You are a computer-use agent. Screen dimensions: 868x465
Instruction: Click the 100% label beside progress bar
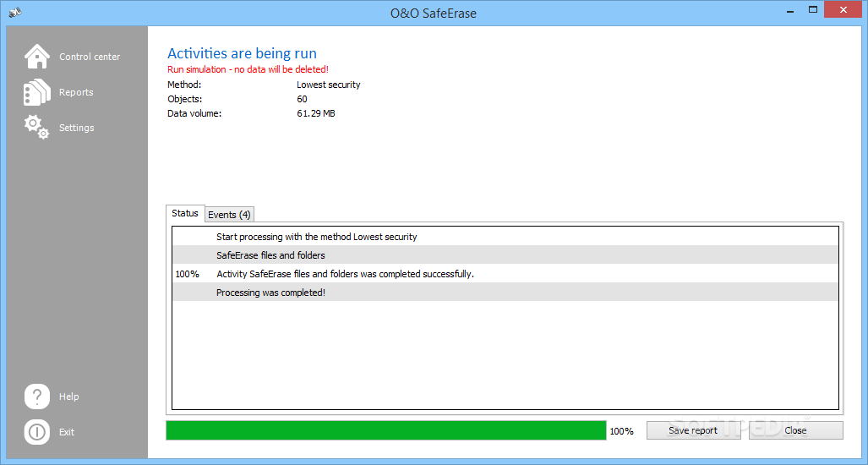(622, 430)
